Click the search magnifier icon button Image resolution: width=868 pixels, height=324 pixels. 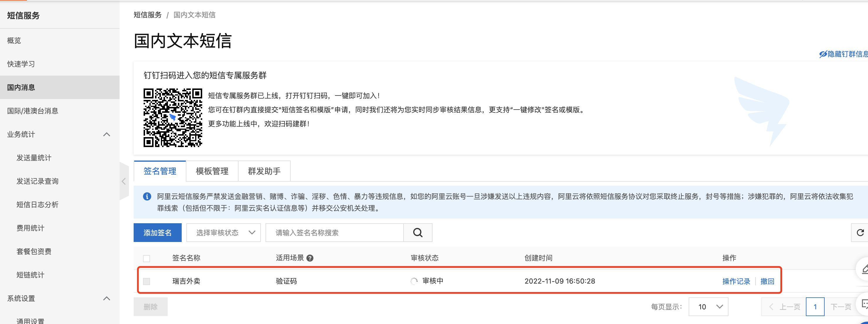418,232
